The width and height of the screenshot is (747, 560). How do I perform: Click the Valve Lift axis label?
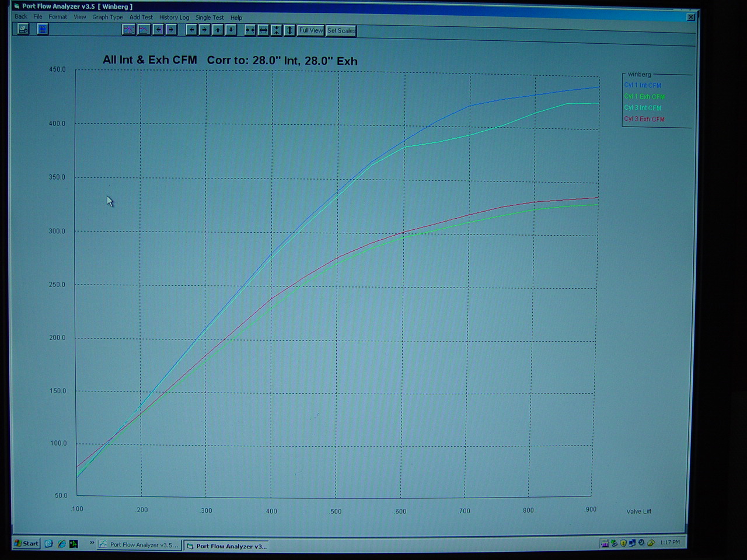[x=638, y=511]
